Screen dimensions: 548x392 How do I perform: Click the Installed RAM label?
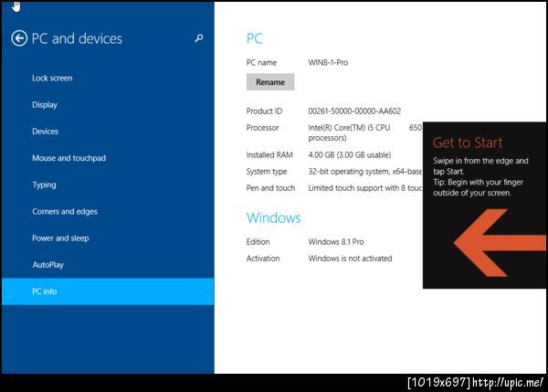pos(269,155)
